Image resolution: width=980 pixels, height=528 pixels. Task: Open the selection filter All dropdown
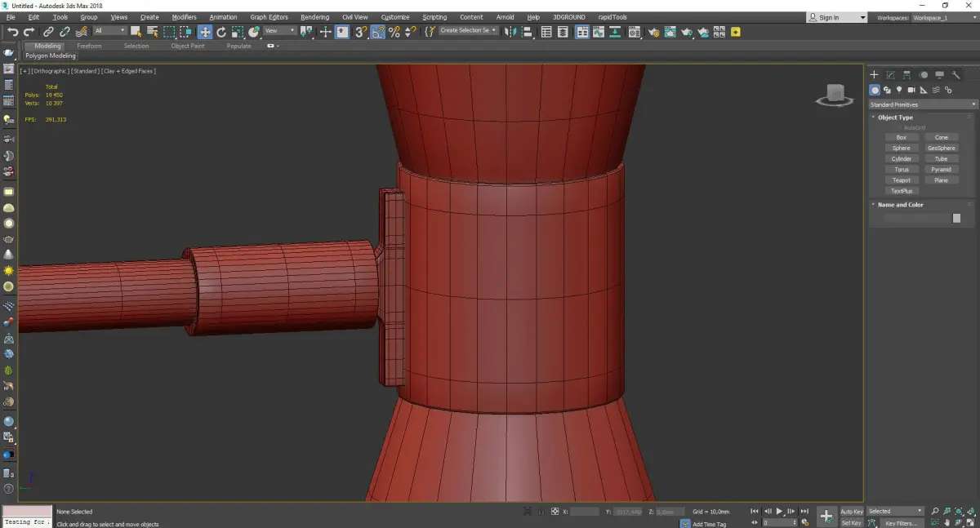pos(109,31)
